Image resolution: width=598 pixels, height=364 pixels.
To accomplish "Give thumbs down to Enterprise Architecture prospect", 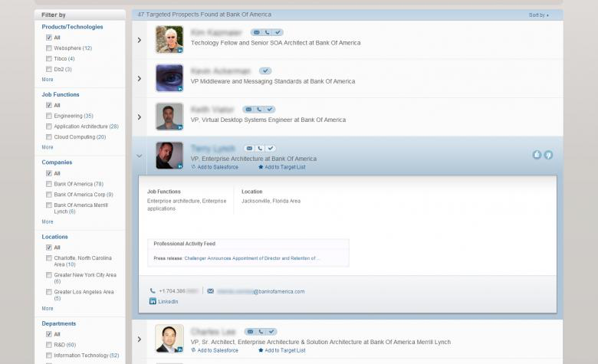I will [x=548, y=155].
